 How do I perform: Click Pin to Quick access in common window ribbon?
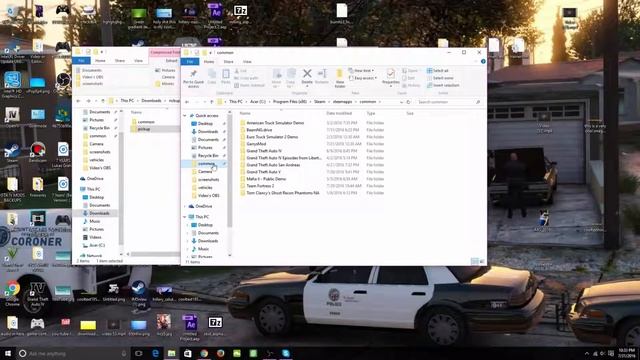193,78
